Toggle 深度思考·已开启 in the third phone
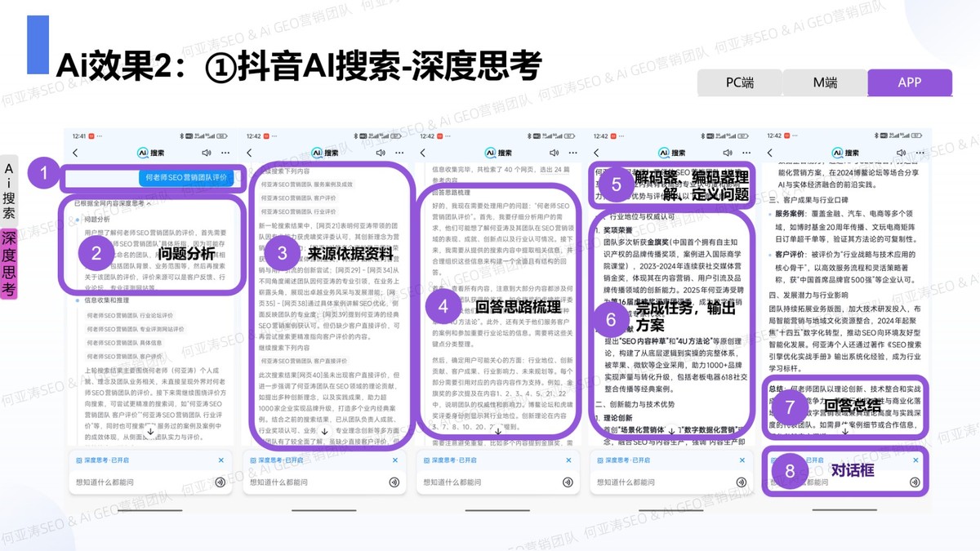This screenshot has width=980, height=551. 450,460
